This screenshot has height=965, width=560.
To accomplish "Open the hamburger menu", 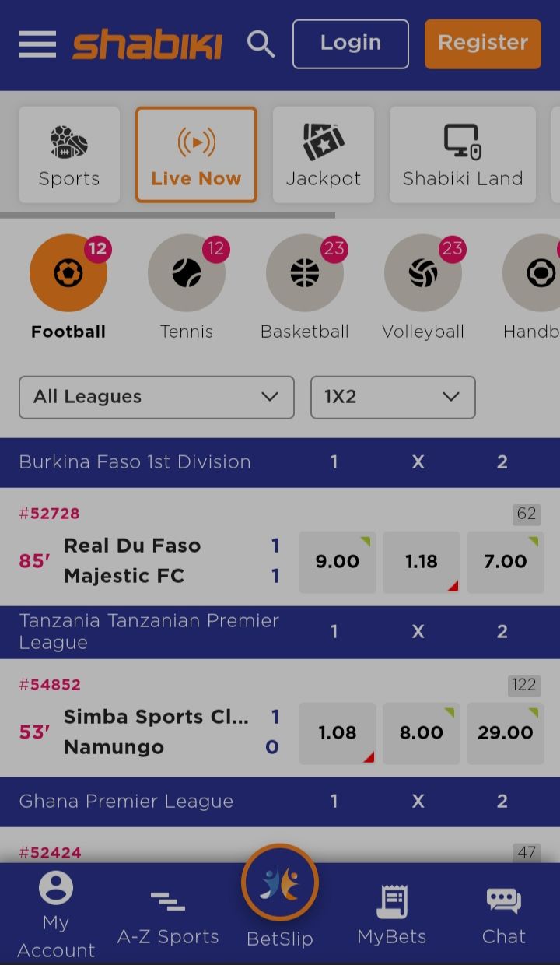I will 37,44.
